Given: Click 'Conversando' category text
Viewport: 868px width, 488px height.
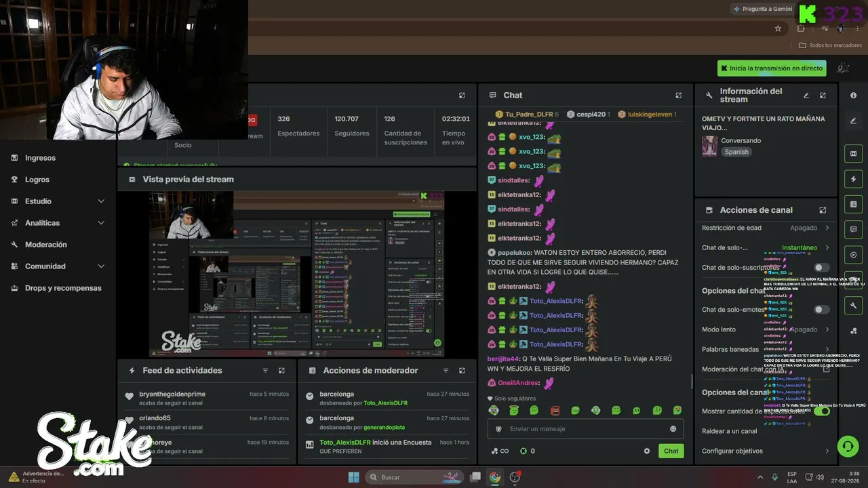Looking at the screenshot, I should (741, 141).
